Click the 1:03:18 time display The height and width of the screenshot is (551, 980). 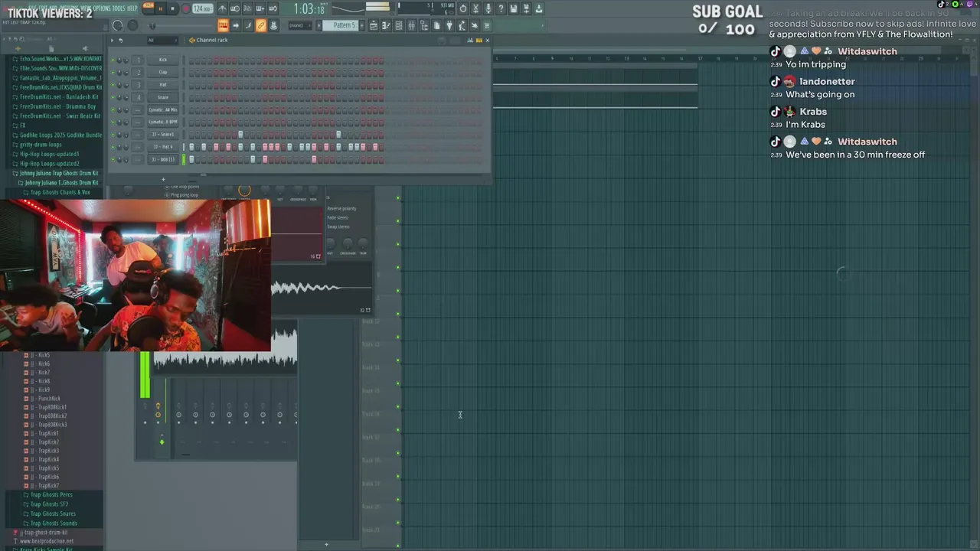[309, 9]
